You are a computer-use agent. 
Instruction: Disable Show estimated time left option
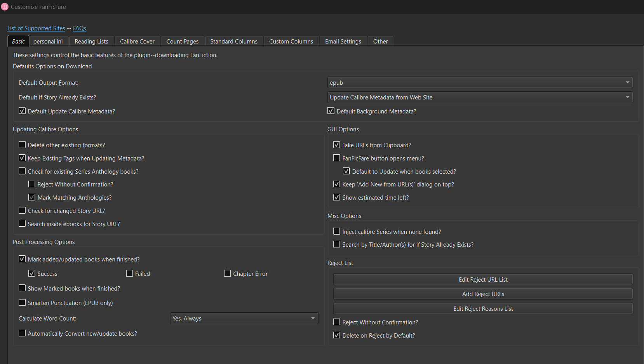pyautogui.click(x=337, y=197)
